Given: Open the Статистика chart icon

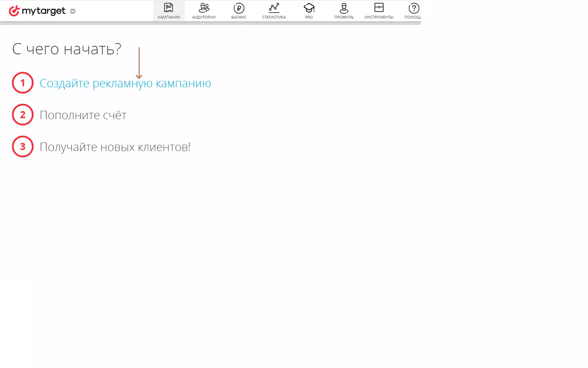Looking at the screenshot, I should click(274, 8).
